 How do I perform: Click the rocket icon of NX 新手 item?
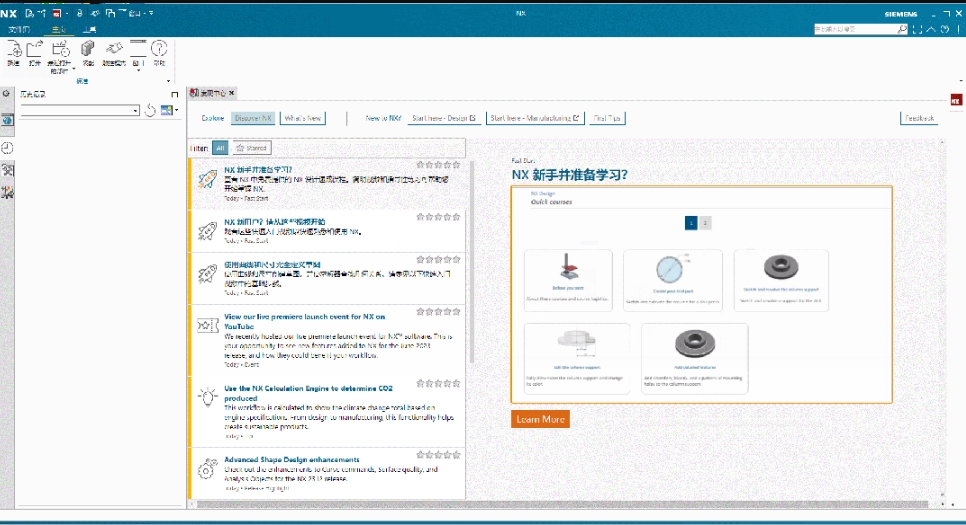[x=207, y=179]
